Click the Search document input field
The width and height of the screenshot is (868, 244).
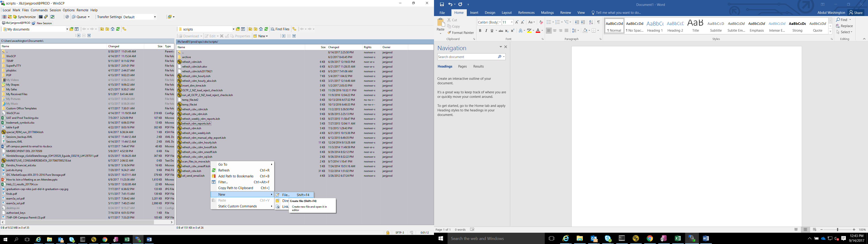467,57
